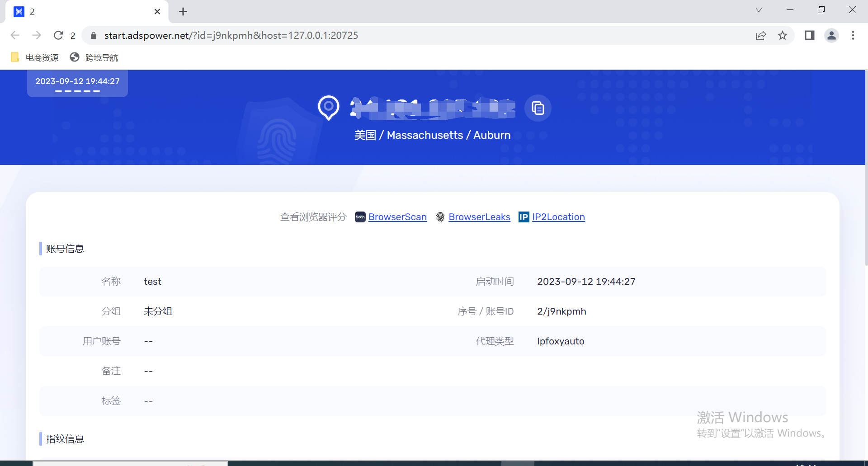Viewport: 868px width, 466px height.
Task: Click the launch time value 2023-09-12 19:44:27
Action: (586, 282)
